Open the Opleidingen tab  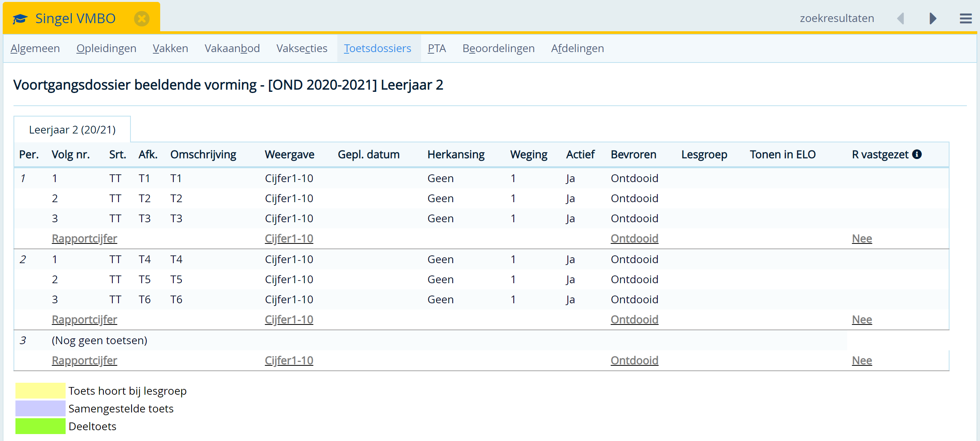tap(106, 48)
